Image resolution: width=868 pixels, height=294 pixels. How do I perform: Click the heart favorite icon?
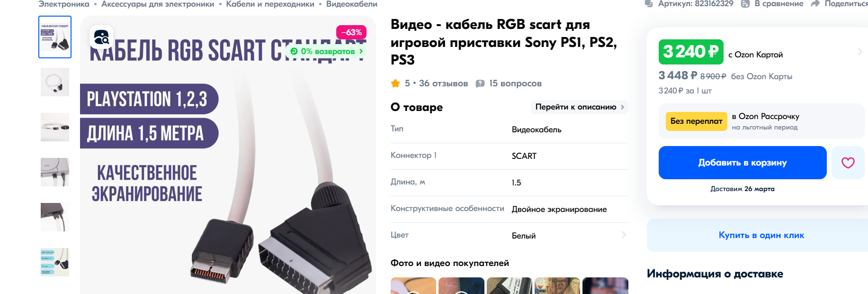pos(848,163)
